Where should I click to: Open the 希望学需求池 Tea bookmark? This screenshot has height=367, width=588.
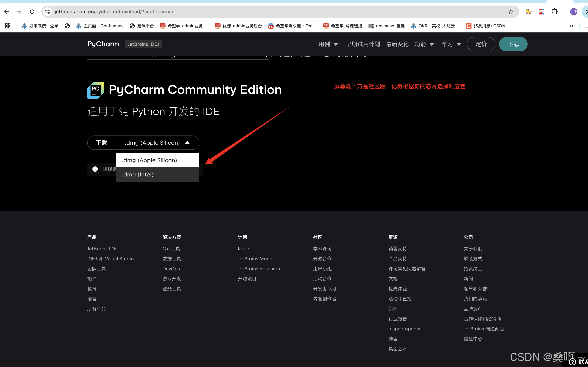click(x=292, y=26)
